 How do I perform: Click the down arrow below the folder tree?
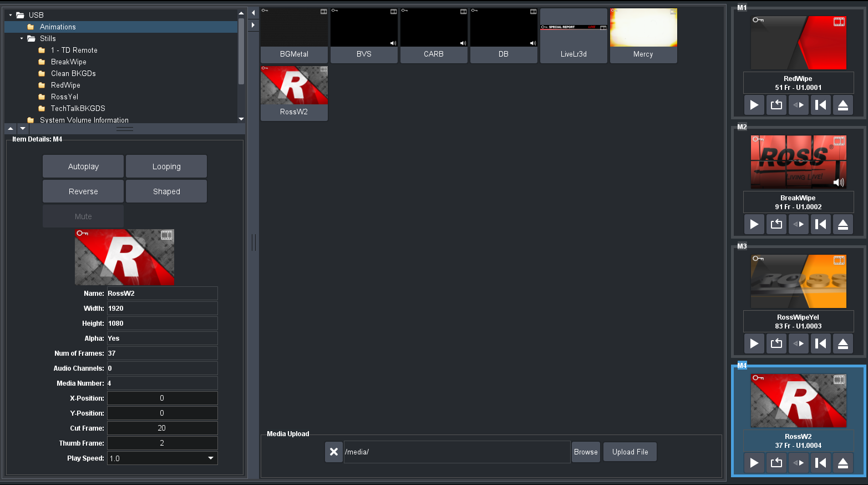(x=23, y=128)
